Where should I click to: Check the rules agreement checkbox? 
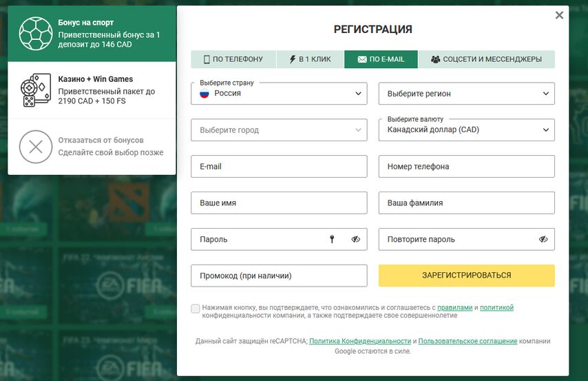[196, 309]
